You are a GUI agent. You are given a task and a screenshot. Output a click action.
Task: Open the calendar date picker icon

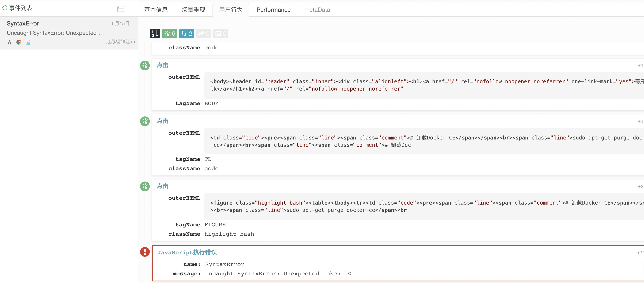click(x=121, y=9)
